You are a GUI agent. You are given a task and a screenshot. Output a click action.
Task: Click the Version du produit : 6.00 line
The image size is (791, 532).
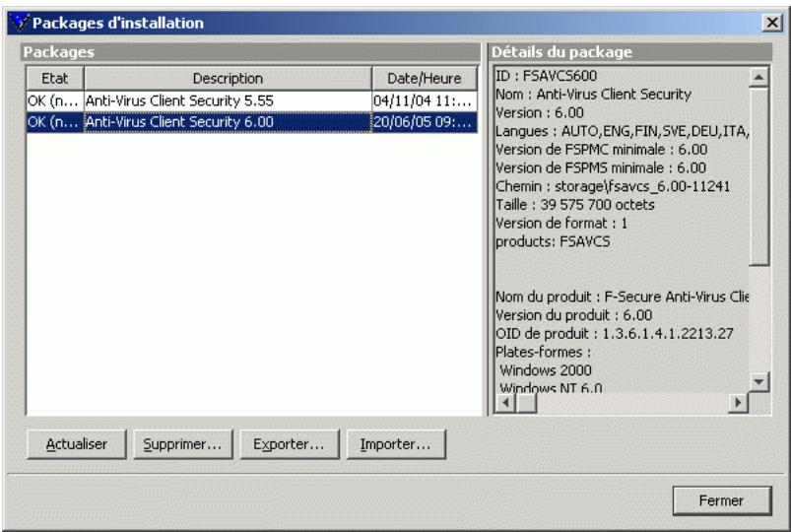click(x=574, y=315)
